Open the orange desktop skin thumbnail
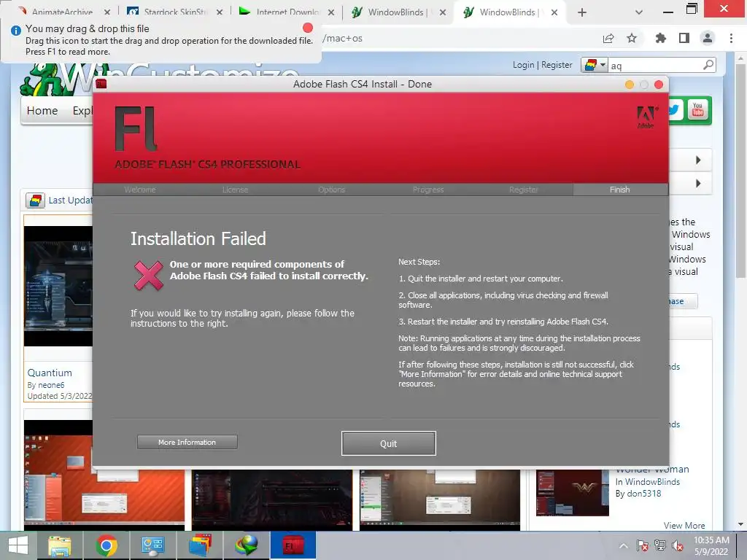Image resolution: width=747 pixels, height=560 pixels. (x=104, y=476)
